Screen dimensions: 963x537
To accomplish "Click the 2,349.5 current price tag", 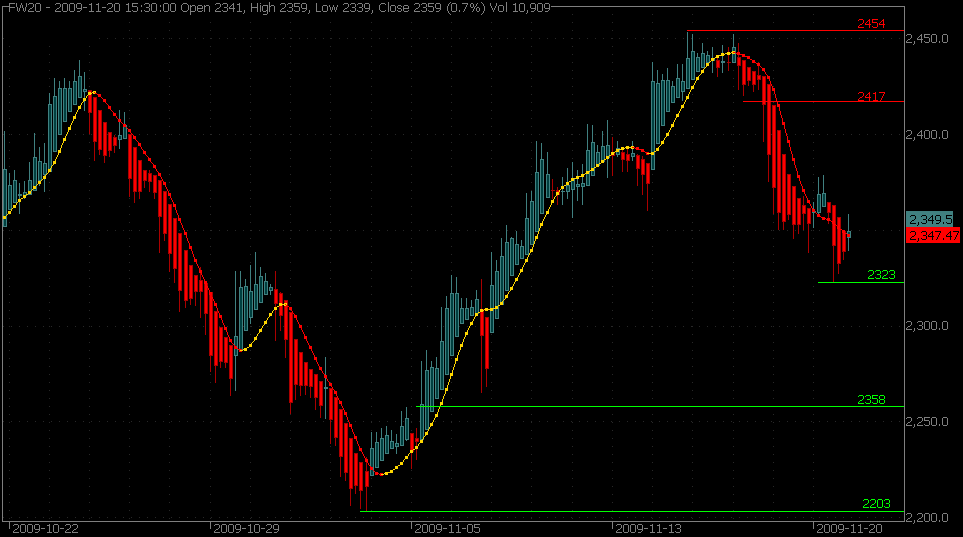I will pos(930,219).
